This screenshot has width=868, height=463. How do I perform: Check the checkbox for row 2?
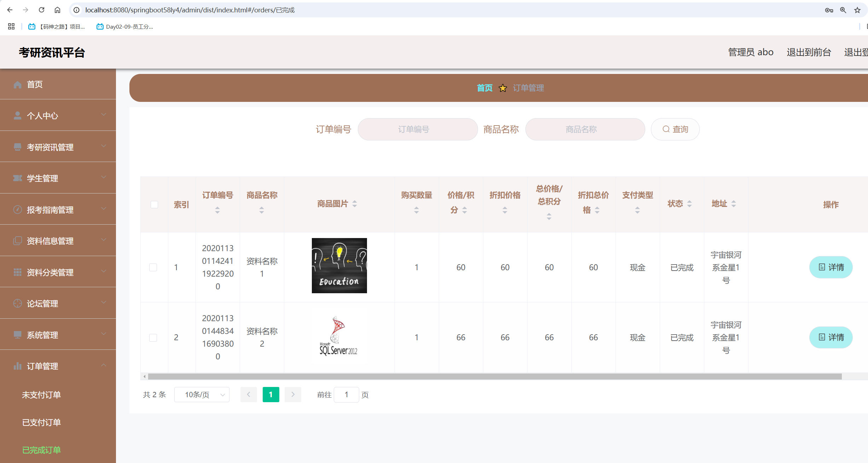153,337
